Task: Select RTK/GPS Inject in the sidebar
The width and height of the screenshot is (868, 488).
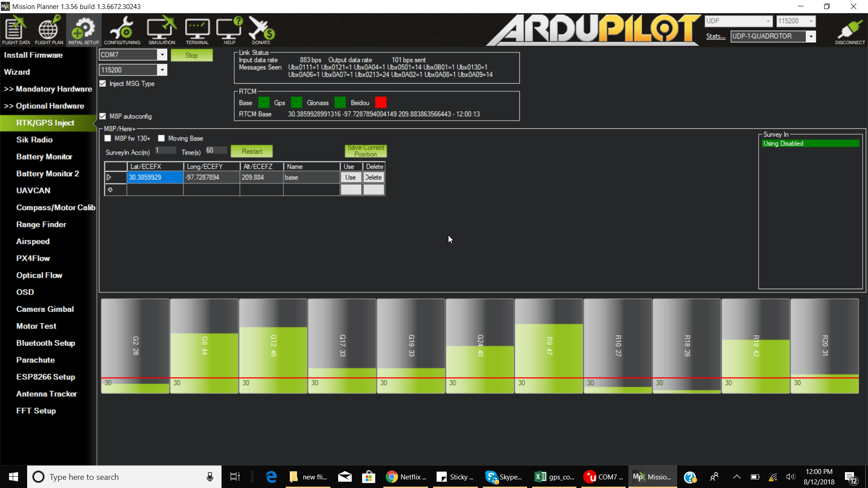Action: tap(45, 122)
